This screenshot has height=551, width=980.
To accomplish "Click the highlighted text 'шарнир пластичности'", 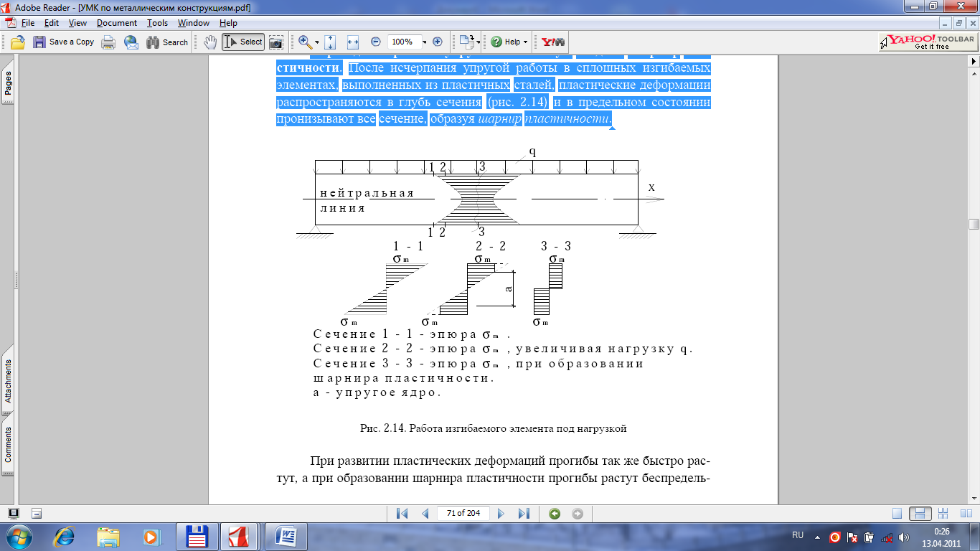I will coord(544,119).
